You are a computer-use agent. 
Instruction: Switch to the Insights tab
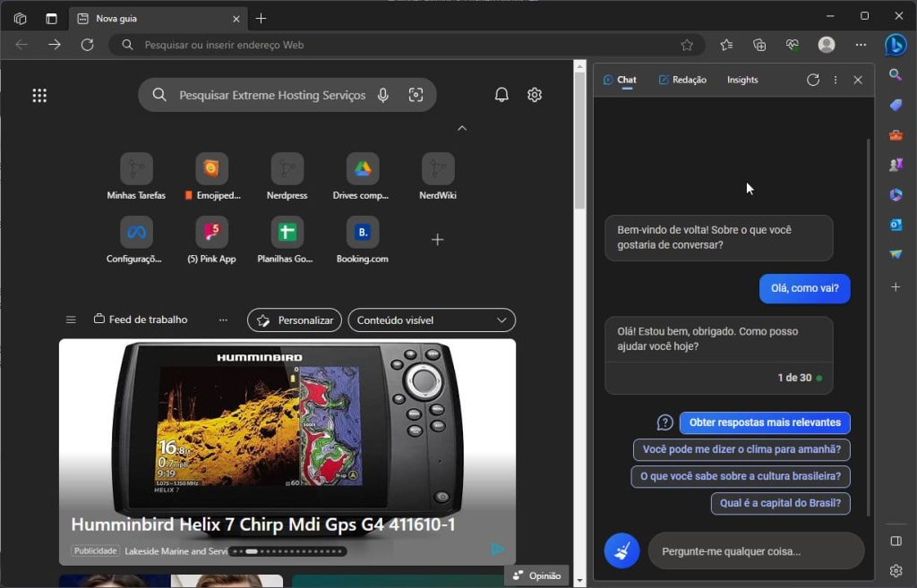pyautogui.click(x=742, y=80)
